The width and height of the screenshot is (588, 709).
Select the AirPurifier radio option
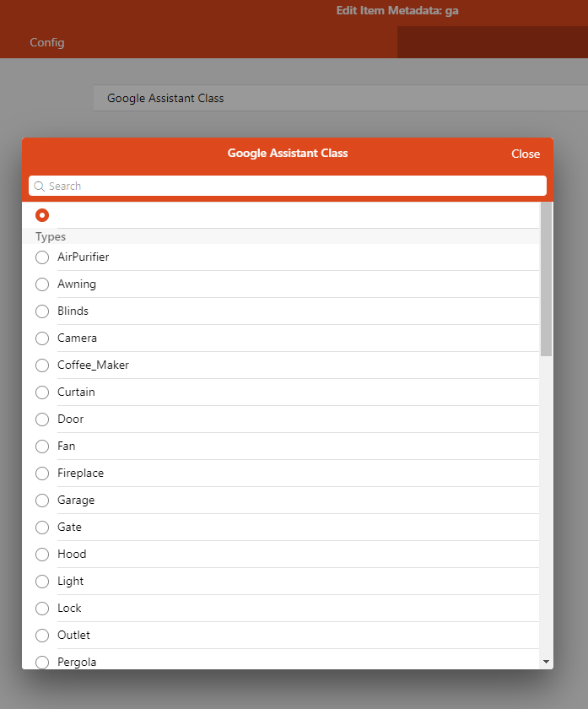(42, 257)
